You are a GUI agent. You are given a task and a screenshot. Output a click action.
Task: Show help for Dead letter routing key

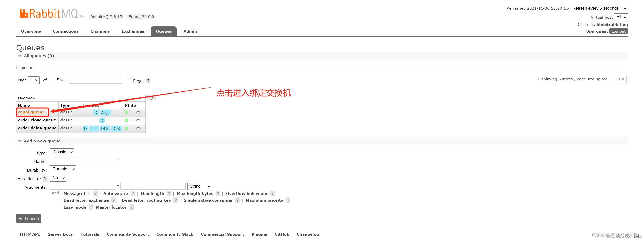tap(176, 200)
